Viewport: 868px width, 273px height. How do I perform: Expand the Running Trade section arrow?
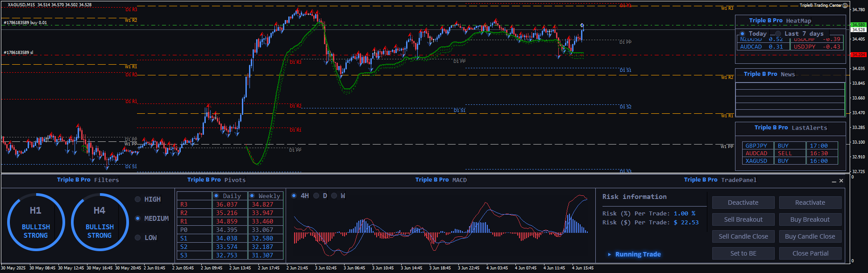(610, 254)
